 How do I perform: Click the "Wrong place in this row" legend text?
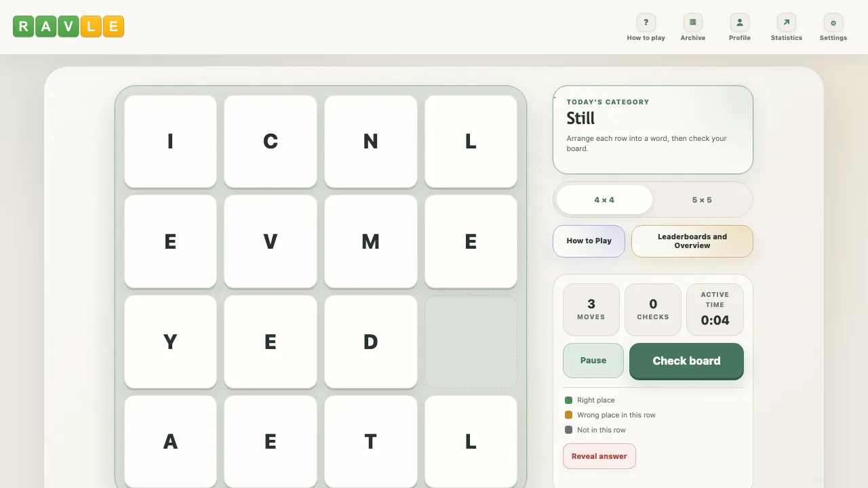(616, 415)
